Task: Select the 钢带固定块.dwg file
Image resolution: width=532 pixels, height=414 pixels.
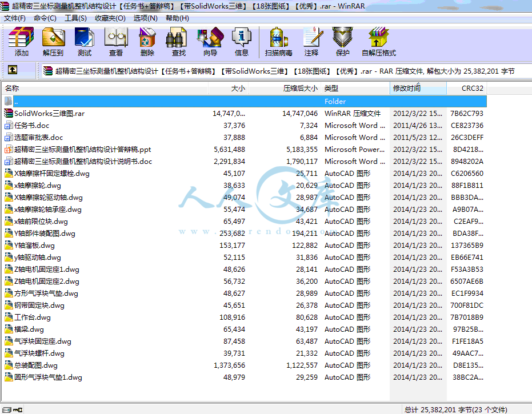Action: 39,305
